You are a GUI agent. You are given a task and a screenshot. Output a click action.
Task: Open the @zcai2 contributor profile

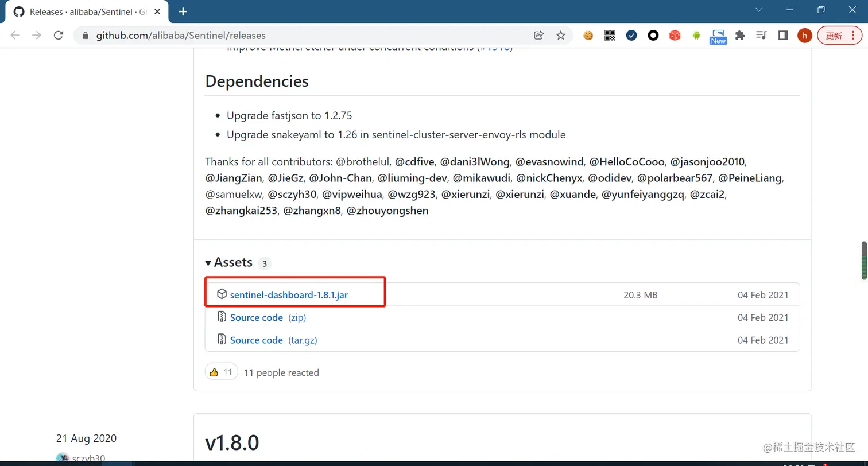(x=708, y=194)
